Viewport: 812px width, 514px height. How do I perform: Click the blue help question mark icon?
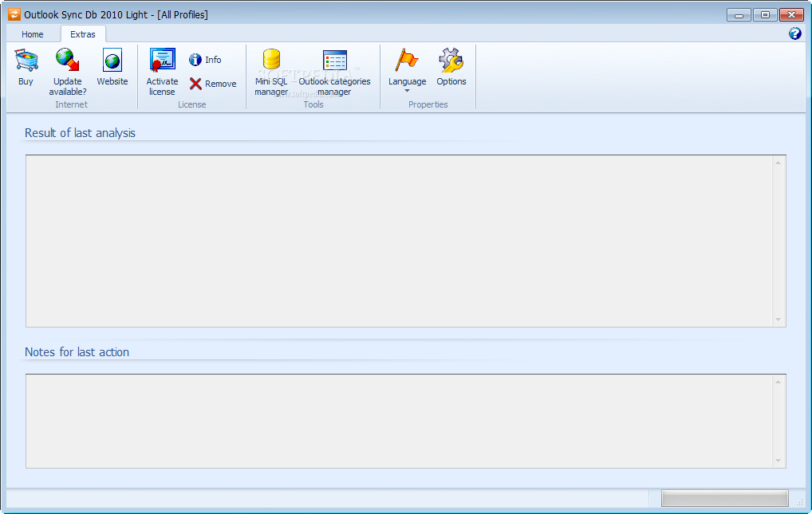(x=795, y=34)
